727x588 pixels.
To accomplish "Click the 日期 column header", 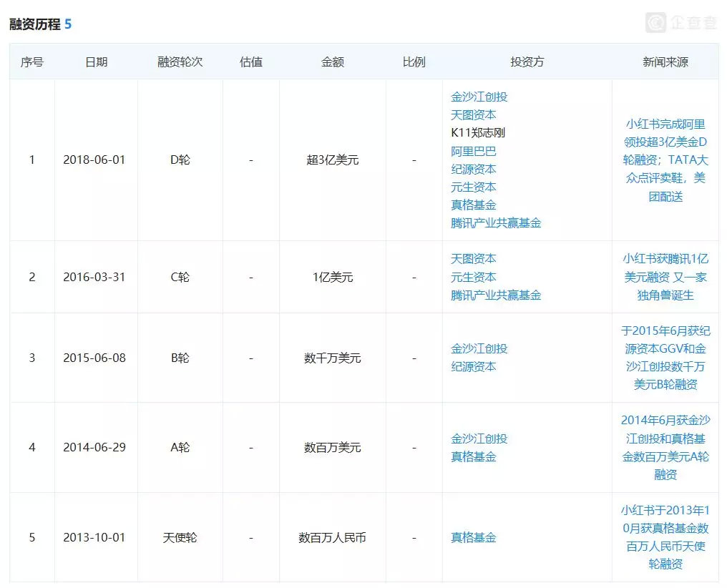I will click(97, 62).
